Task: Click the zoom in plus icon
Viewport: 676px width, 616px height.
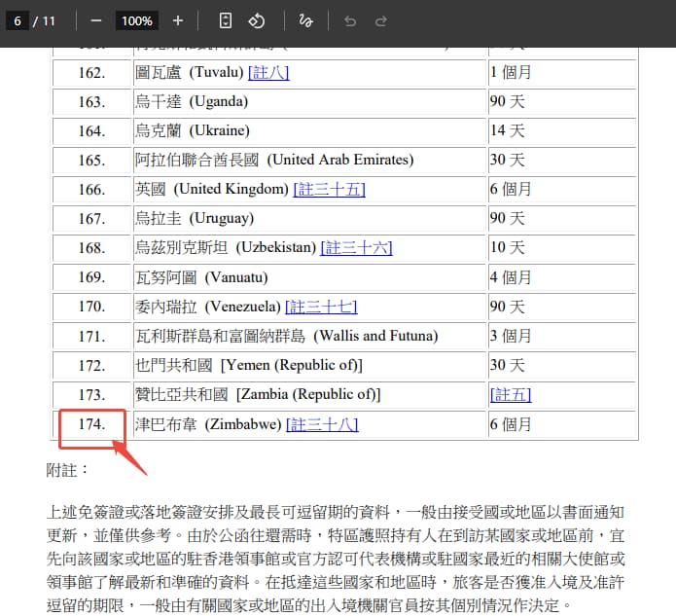Action: point(177,20)
